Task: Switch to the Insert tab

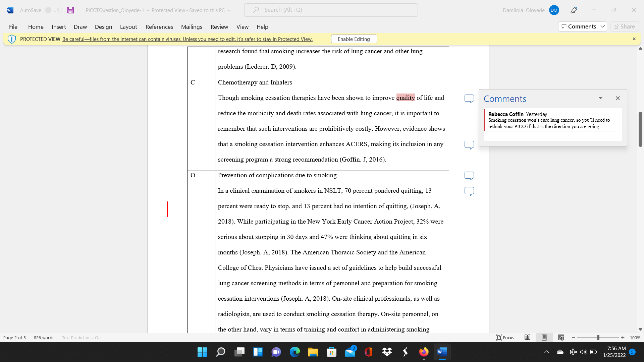Action: (59, 27)
